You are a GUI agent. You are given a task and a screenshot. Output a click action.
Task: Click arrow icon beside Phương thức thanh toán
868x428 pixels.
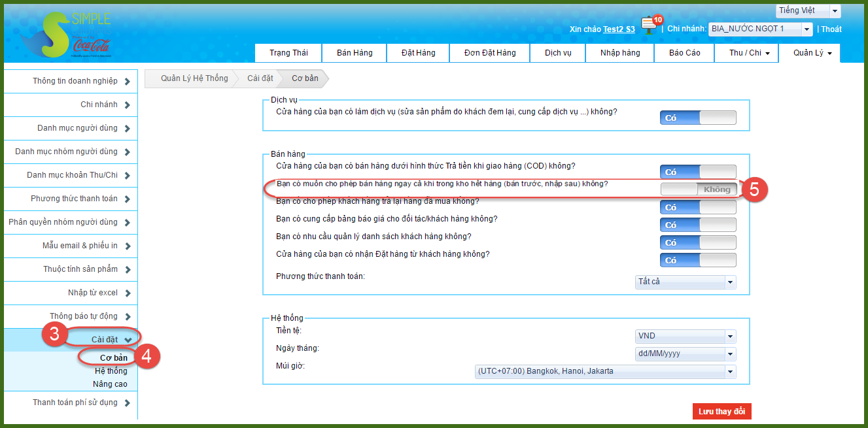(x=127, y=199)
